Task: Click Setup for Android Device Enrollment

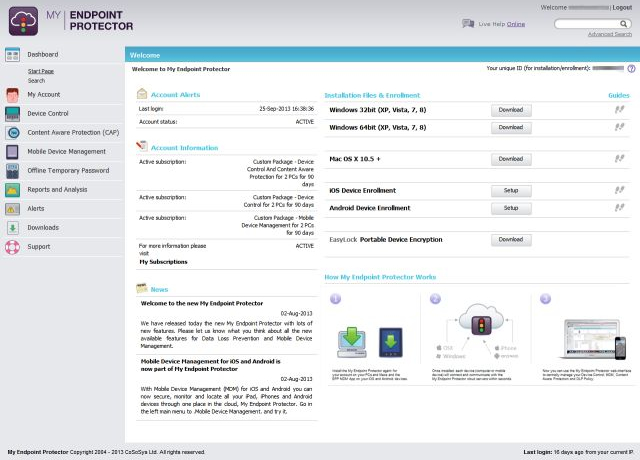Action: [x=511, y=208]
